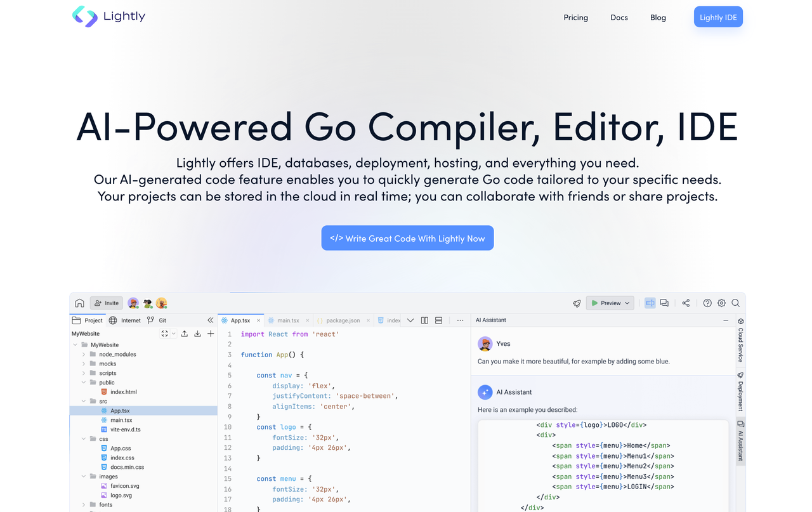812x512 pixels.
Task: Click Write Great Code With Lightly Now
Action: tap(407, 238)
